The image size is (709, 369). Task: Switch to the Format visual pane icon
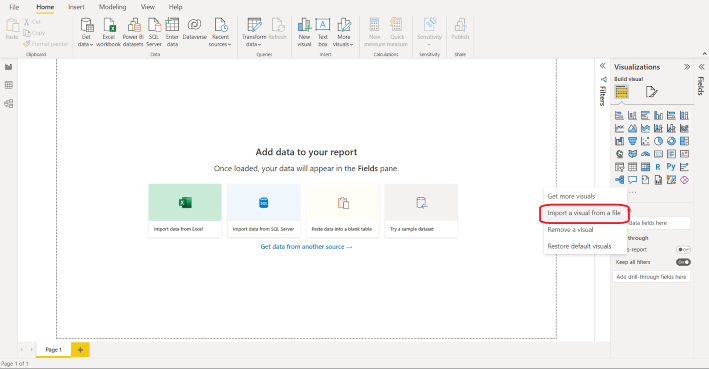[x=651, y=92]
